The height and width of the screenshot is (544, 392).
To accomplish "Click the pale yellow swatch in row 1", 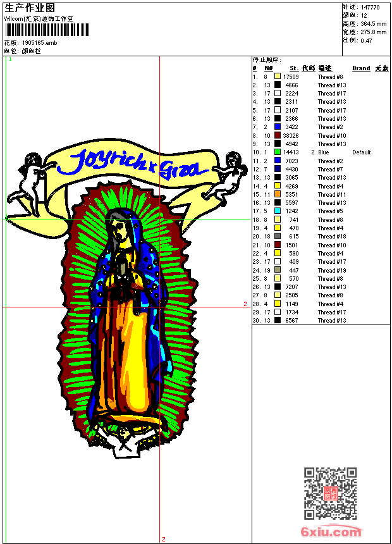I will pyautogui.click(x=278, y=77).
